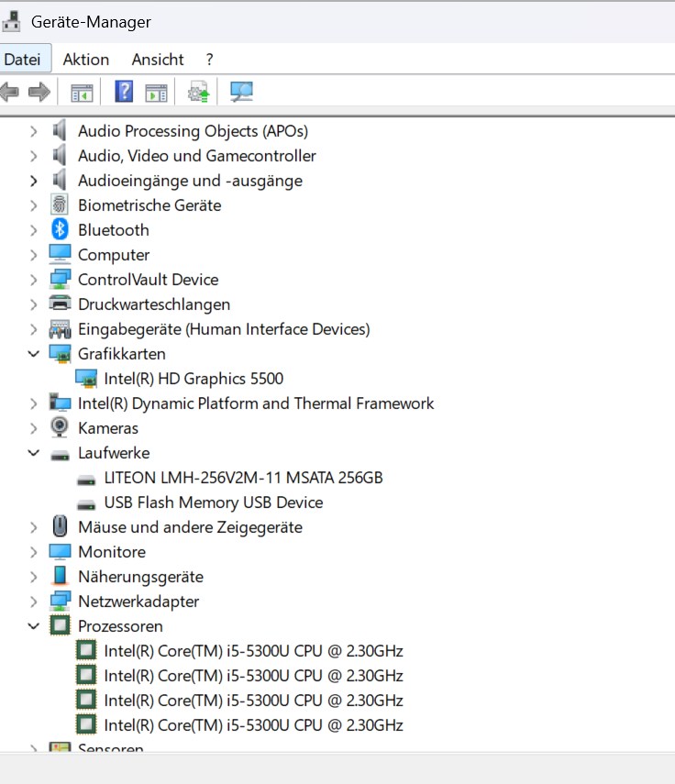The height and width of the screenshot is (784, 675).
Task: Click the network icon of Netzwerkadapter
Action: [60, 601]
